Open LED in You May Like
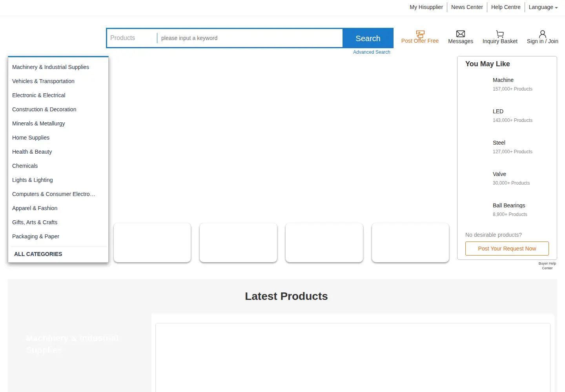Image resolution: width=565 pixels, height=392 pixels. [498, 111]
